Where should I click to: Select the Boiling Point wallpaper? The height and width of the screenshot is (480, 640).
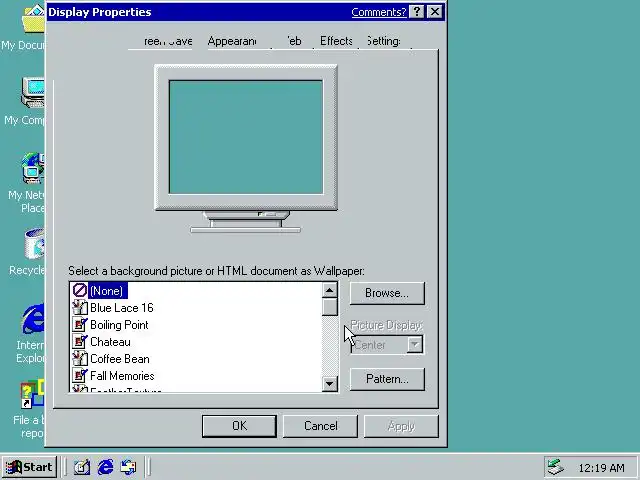point(119,325)
